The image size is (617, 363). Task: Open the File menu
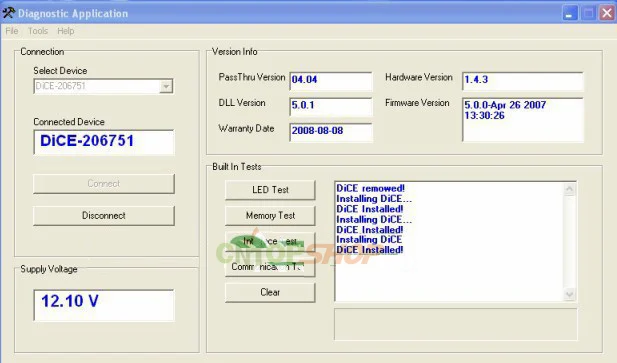pos(12,31)
